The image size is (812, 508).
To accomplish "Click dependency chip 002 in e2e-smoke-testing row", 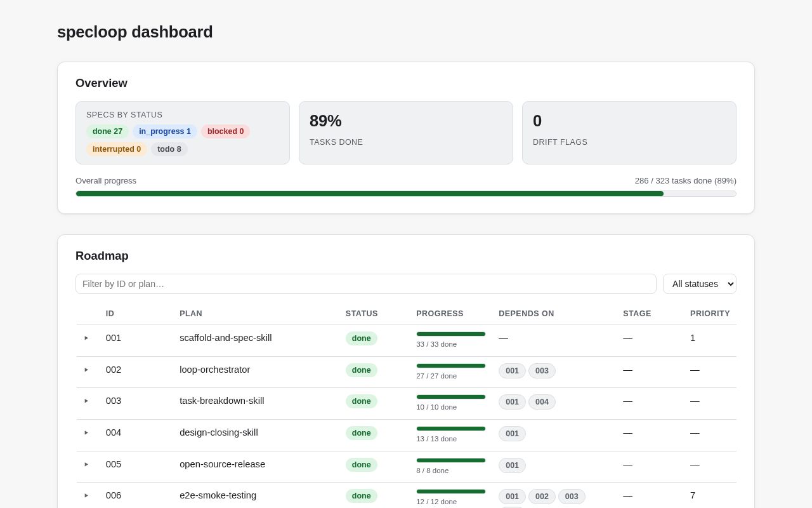I will point(542,497).
